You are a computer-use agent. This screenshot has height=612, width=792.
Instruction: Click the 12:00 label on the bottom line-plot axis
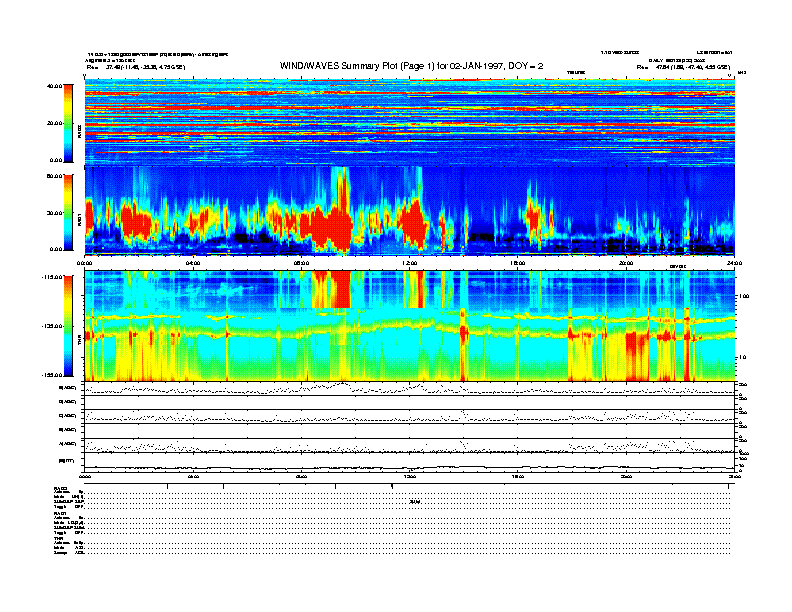[410, 477]
